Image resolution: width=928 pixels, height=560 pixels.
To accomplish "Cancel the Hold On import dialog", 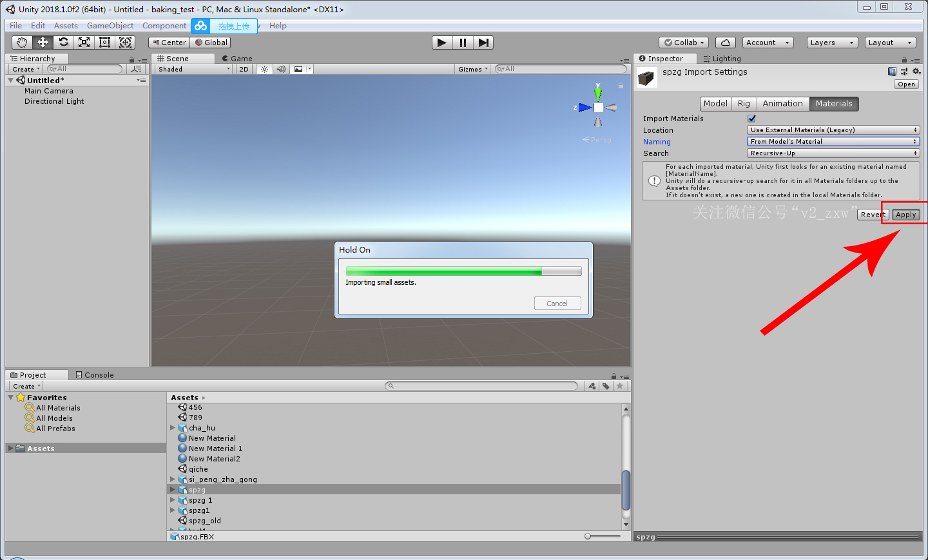I will (557, 304).
